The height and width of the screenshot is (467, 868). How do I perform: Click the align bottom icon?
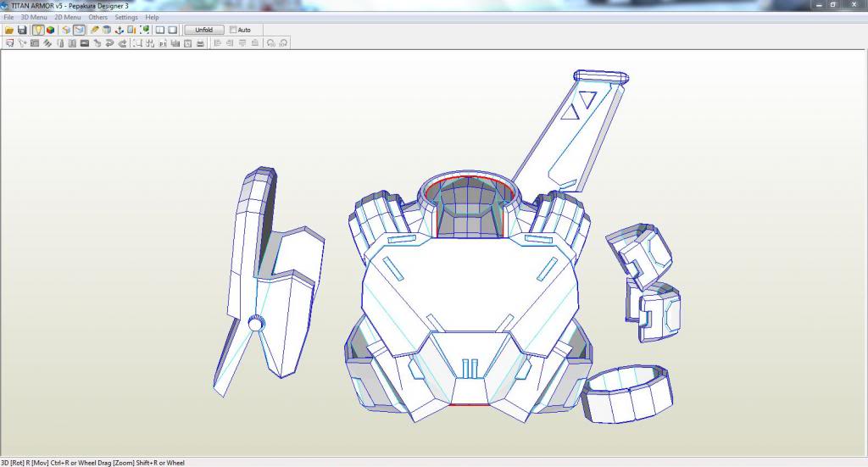[254, 42]
